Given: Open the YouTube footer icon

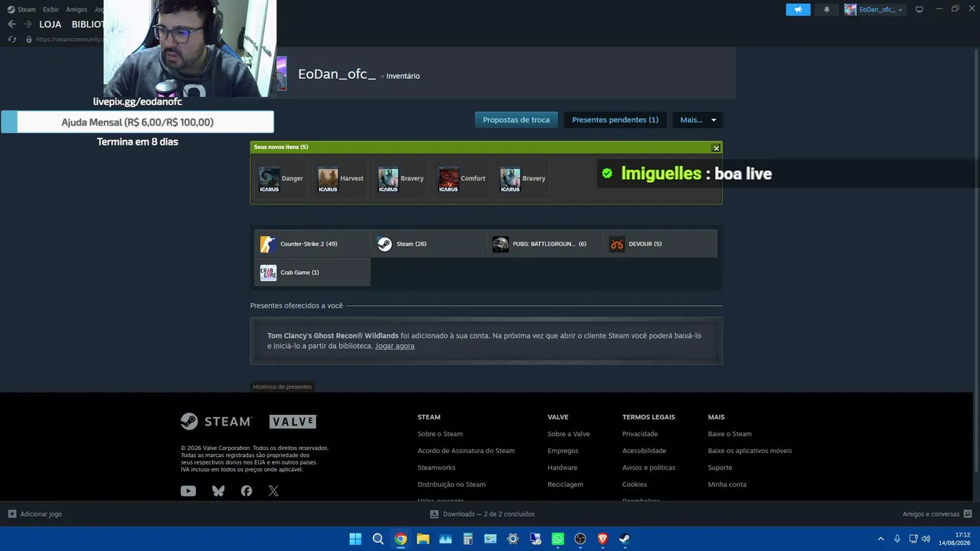Looking at the screenshot, I should [x=188, y=491].
